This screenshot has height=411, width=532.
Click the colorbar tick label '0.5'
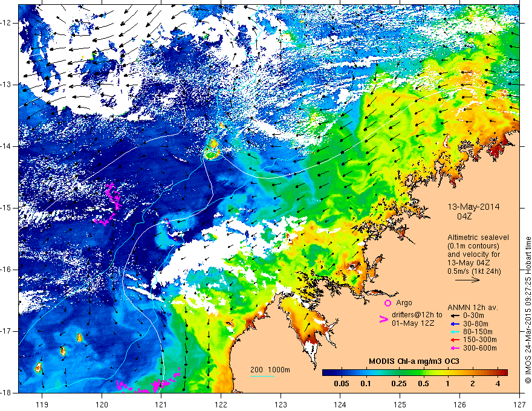[x=423, y=384]
